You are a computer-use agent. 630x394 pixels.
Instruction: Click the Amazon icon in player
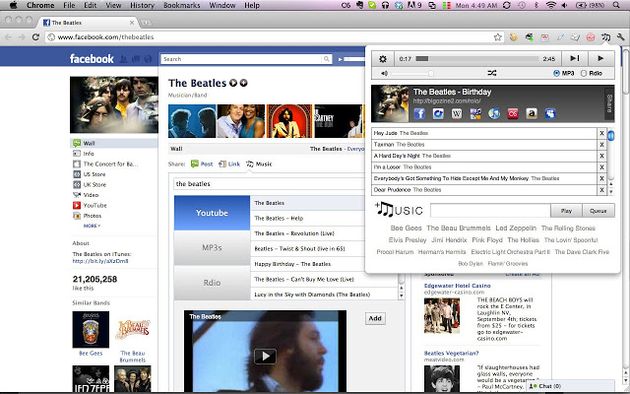(x=532, y=114)
